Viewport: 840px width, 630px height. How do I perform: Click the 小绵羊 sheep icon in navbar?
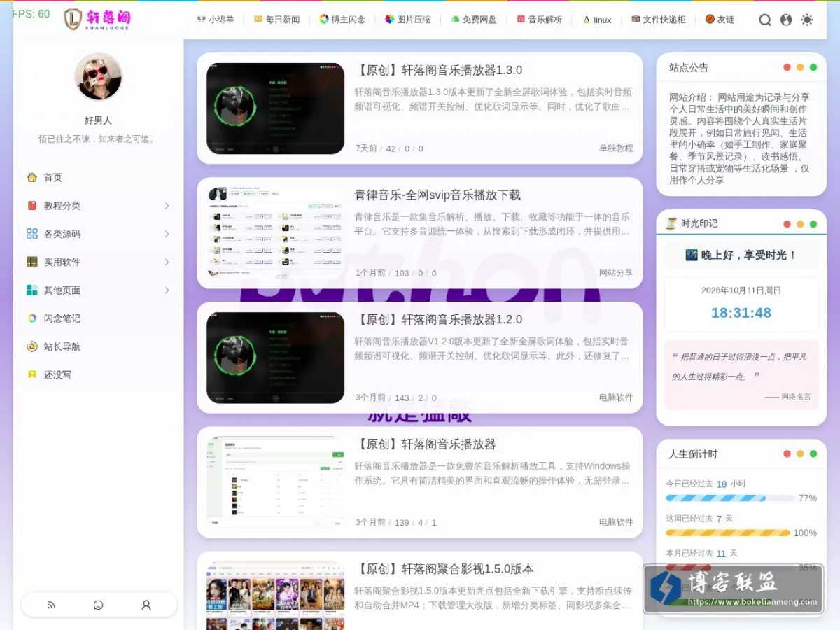[201, 20]
